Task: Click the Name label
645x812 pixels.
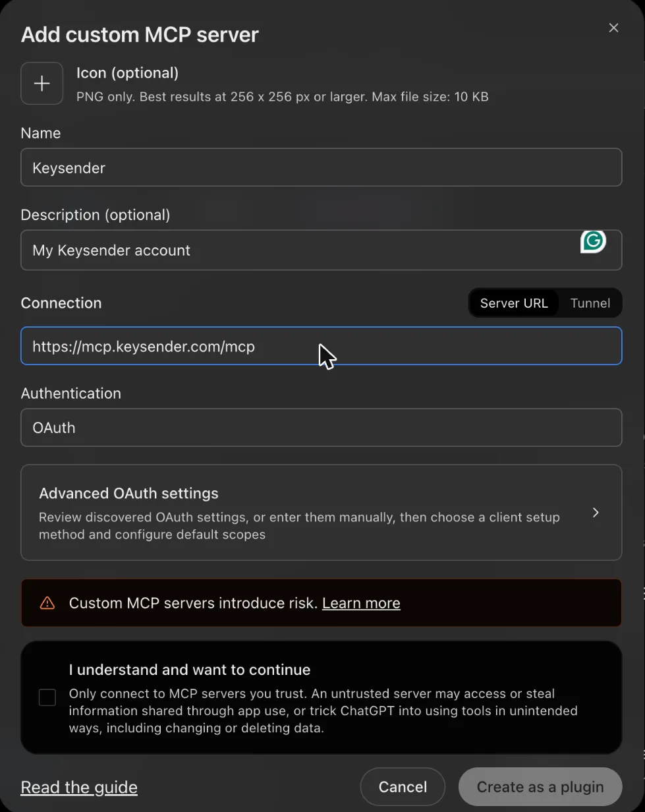Action: (x=41, y=133)
